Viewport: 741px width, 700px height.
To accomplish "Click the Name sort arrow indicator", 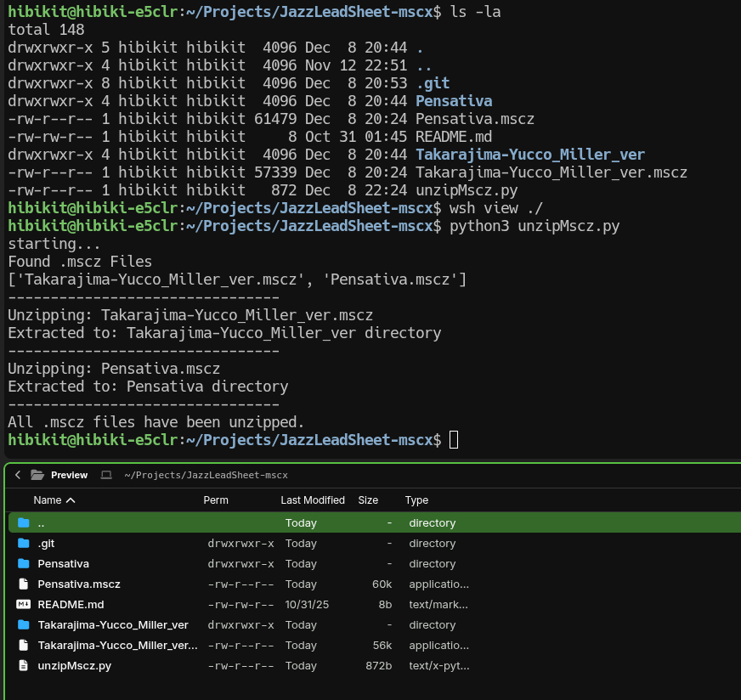I will [x=71, y=500].
